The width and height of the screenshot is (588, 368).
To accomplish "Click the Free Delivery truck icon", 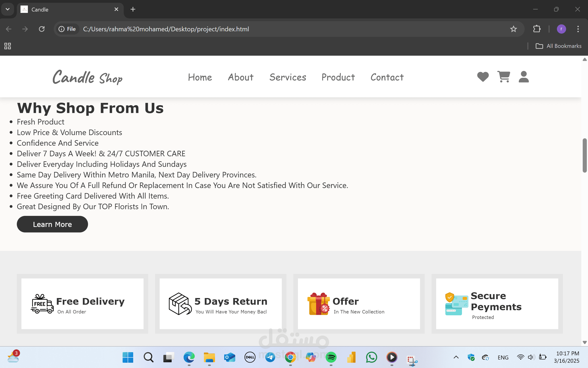I will 42,304.
